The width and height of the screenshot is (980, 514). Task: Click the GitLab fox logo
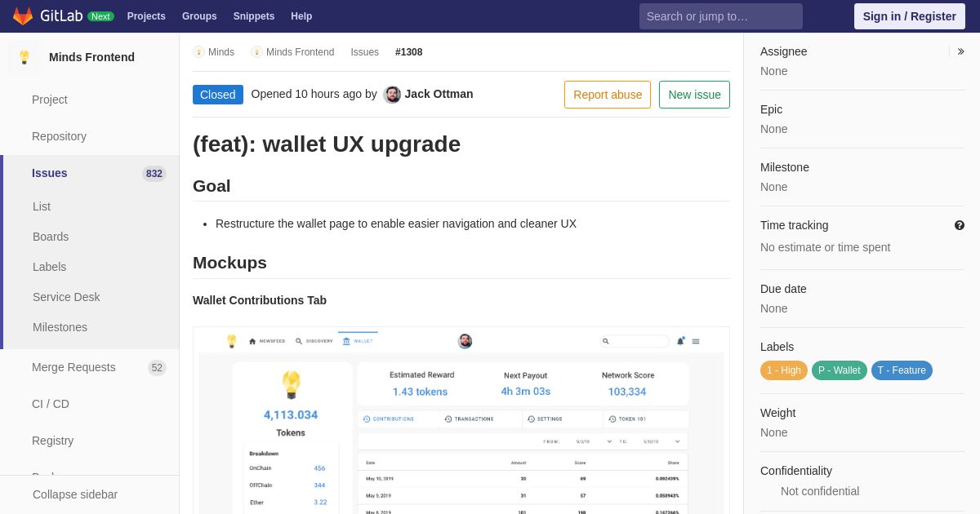click(23, 16)
